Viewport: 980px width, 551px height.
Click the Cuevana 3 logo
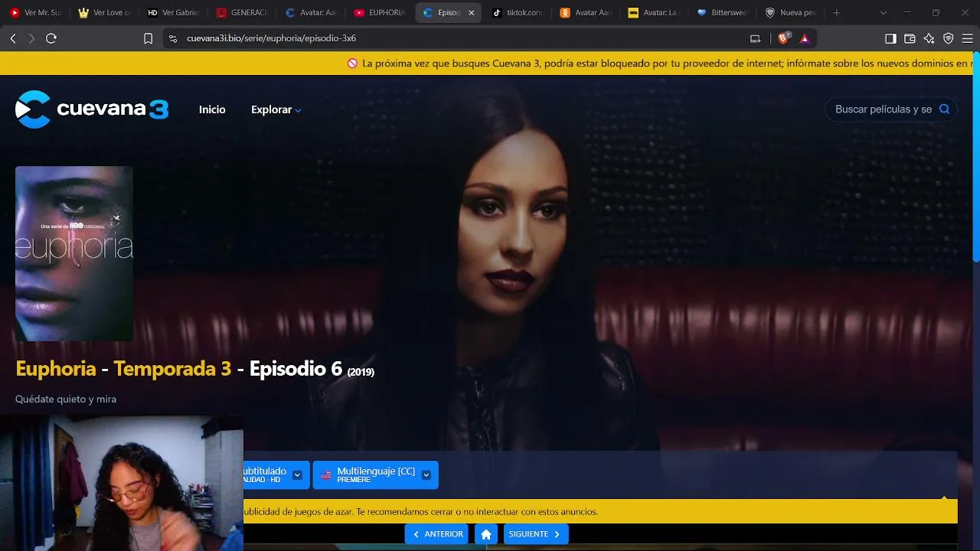(92, 109)
